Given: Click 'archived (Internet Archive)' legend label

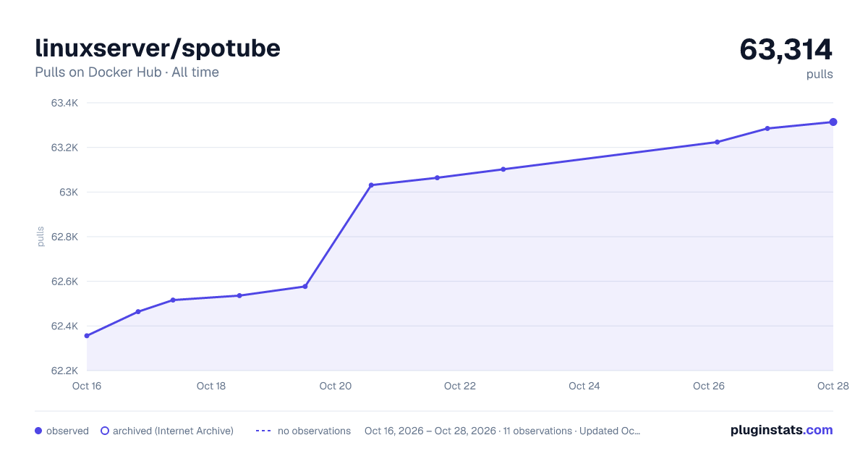Looking at the screenshot, I should tap(173, 431).
